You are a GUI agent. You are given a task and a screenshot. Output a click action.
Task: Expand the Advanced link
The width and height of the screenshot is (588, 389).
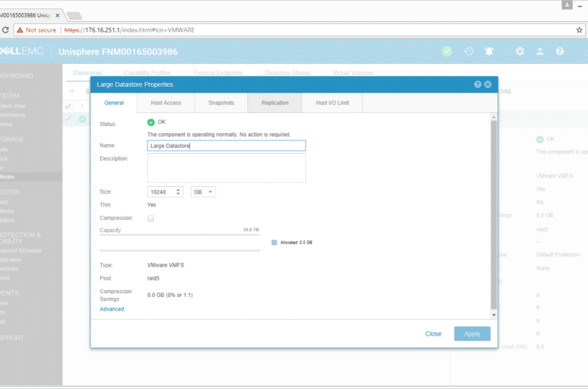coord(112,309)
